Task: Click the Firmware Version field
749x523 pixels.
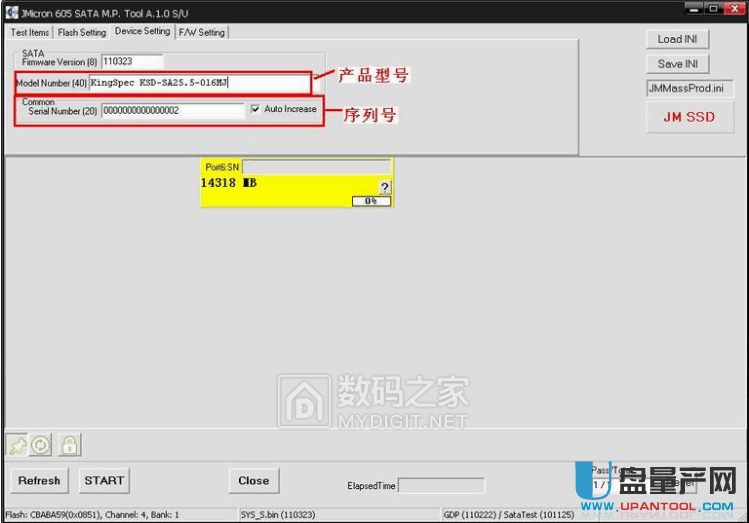Action: click(132, 62)
